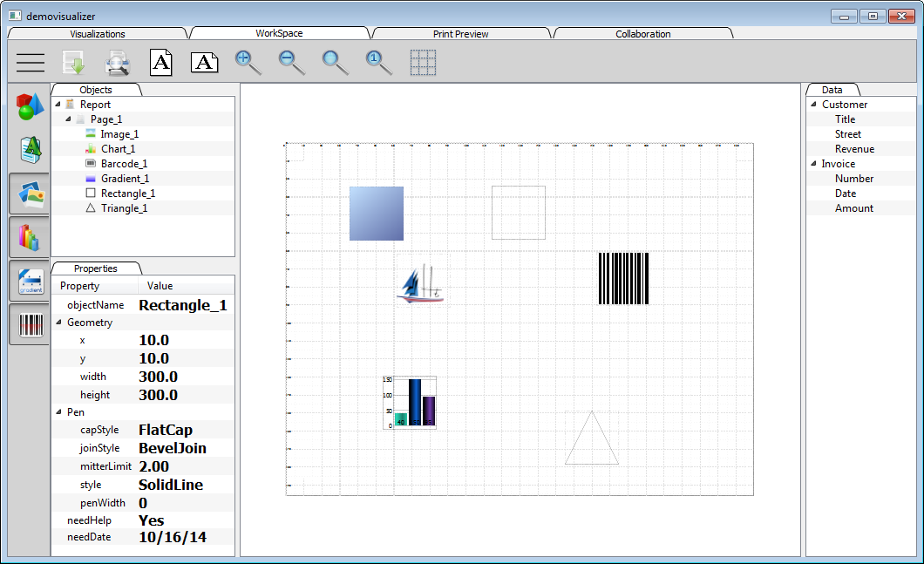Open the Collaboration tab

coord(642,34)
